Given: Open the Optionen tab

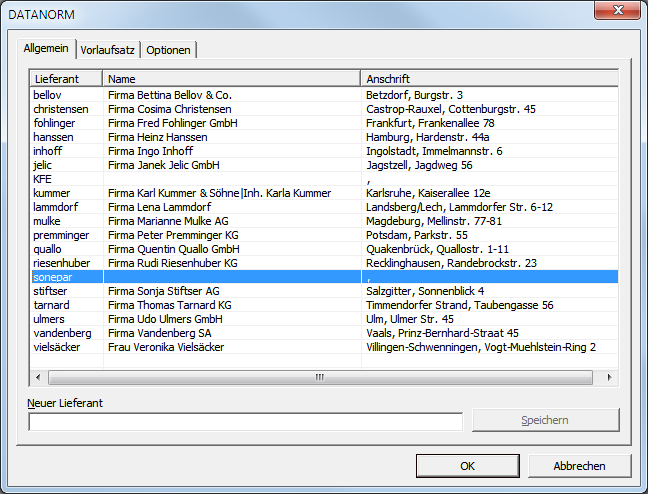Looking at the screenshot, I should [x=170, y=49].
